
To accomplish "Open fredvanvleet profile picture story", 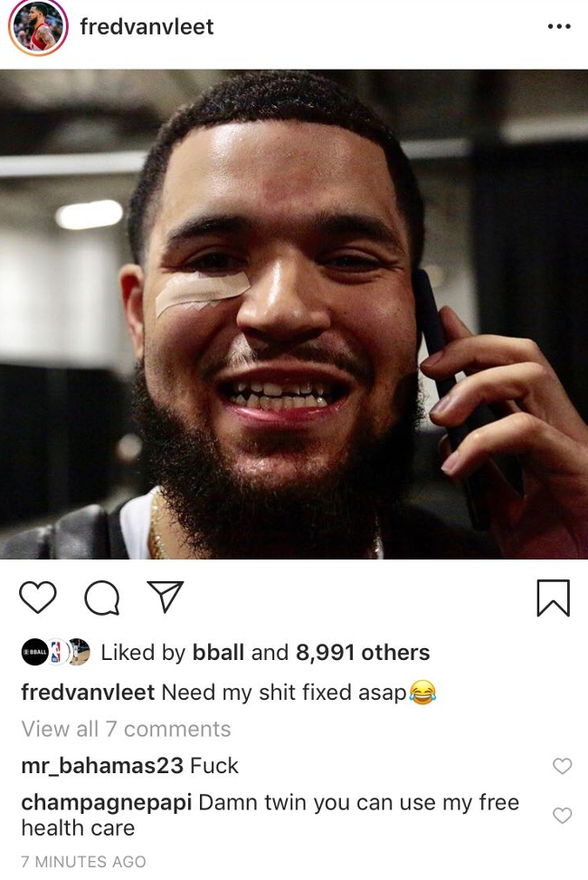I will 38,27.
